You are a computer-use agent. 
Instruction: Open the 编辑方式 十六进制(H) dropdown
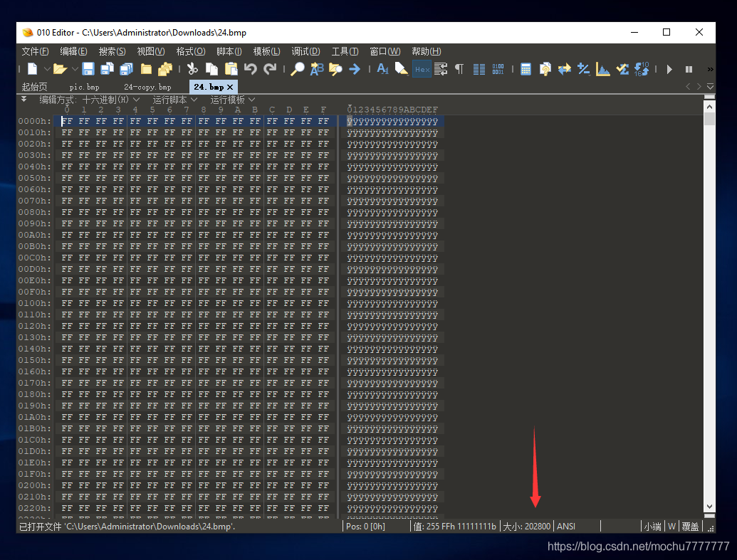point(89,100)
